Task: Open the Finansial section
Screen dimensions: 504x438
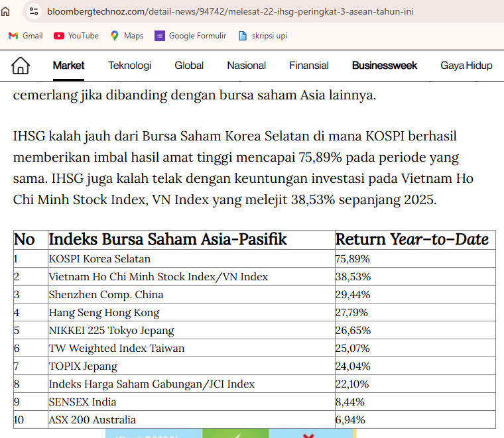Action: tap(309, 66)
